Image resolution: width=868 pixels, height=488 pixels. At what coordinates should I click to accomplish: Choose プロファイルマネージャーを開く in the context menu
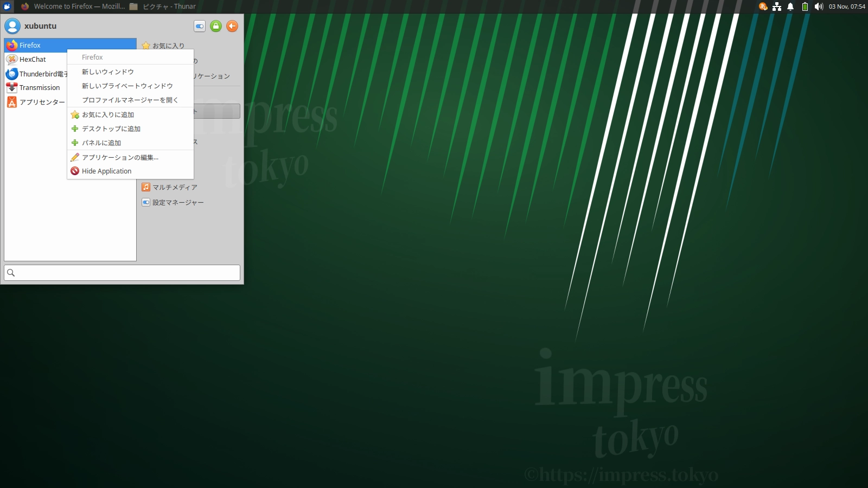130,100
